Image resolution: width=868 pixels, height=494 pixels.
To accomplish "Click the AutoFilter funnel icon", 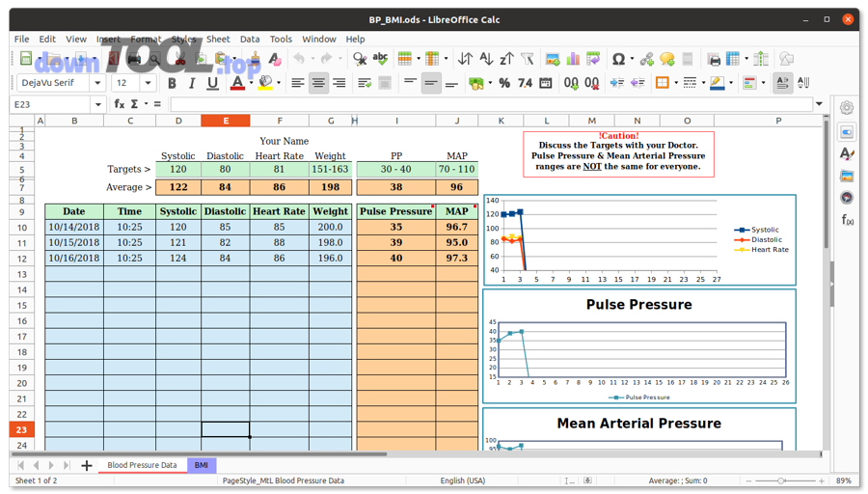I will click(528, 59).
